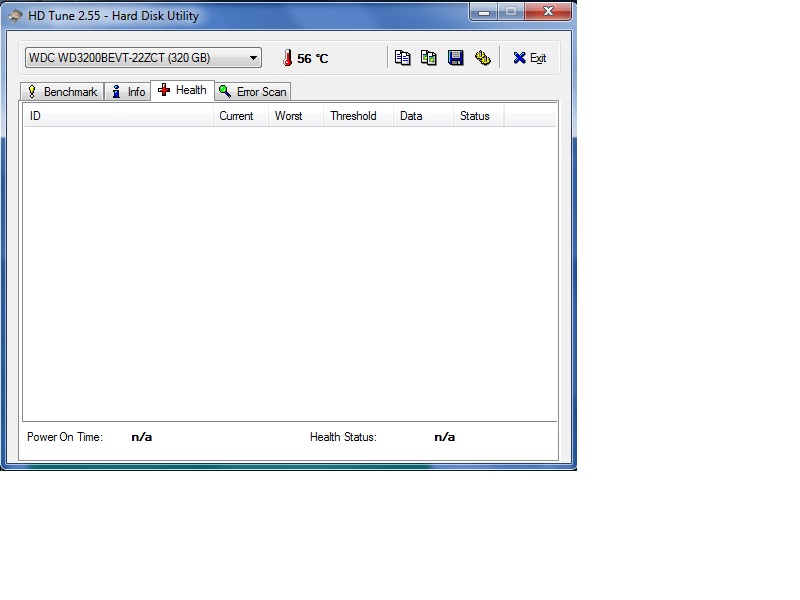Copy info to clipboard icon
The width and height of the screenshot is (800, 600).
pos(403,58)
